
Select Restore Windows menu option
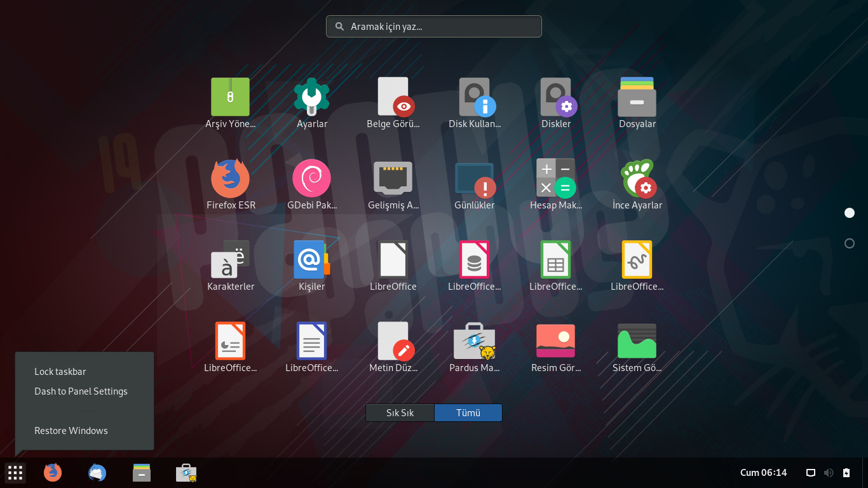[71, 431]
